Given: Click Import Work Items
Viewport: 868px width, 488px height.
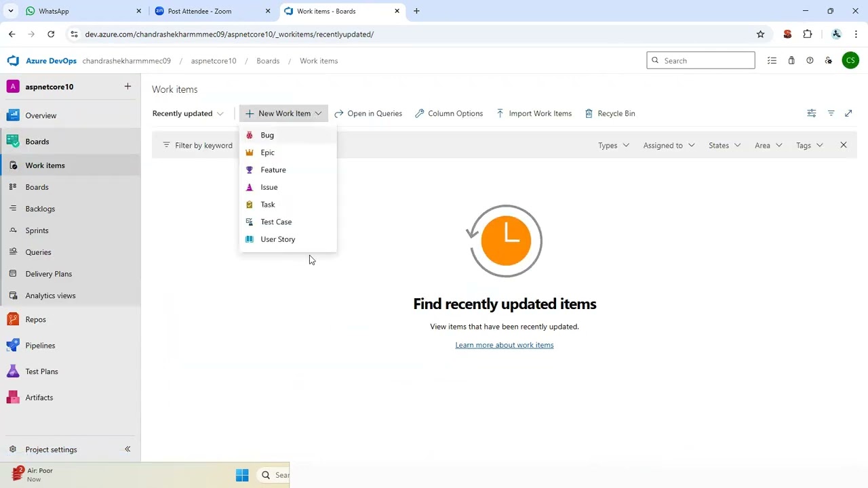Looking at the screenshot, I should tap(534, 113).
